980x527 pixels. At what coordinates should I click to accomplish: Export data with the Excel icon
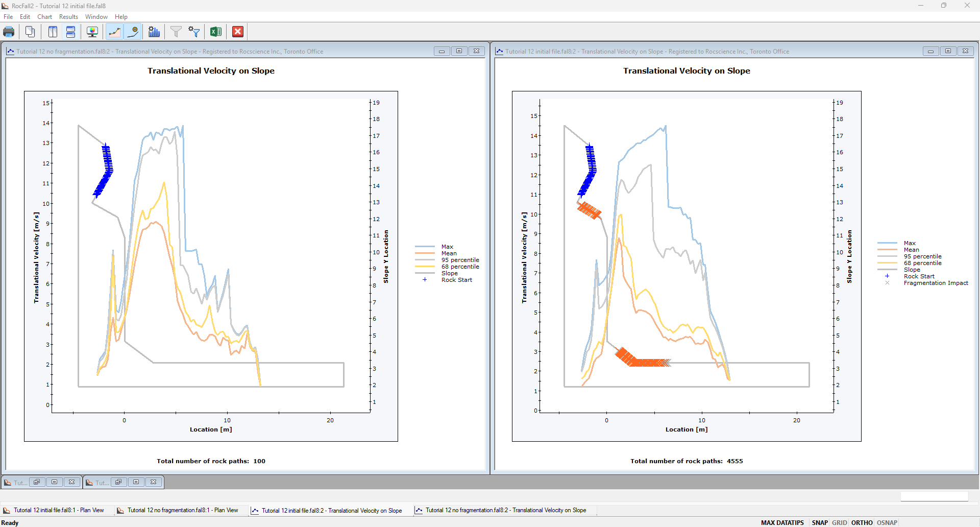point(216,32)
